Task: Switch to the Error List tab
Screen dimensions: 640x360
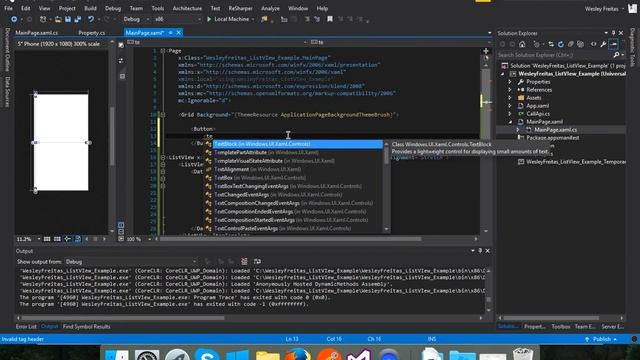Action: 26,327
